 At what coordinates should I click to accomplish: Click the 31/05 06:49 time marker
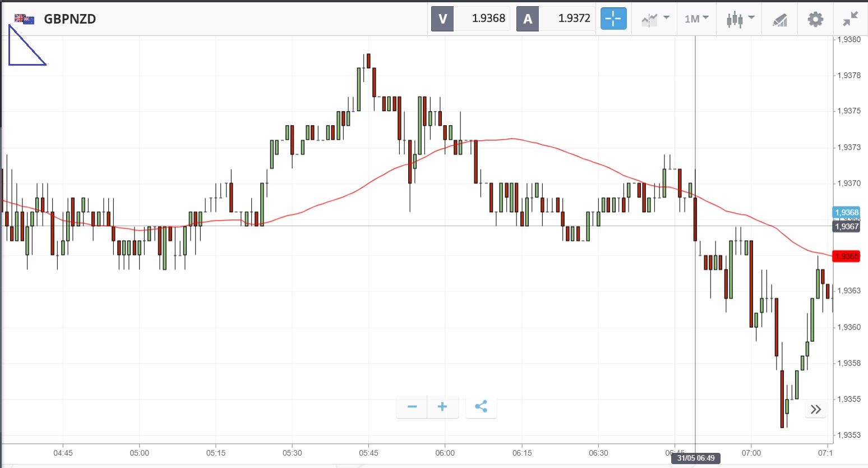click(x=695, y=458)
